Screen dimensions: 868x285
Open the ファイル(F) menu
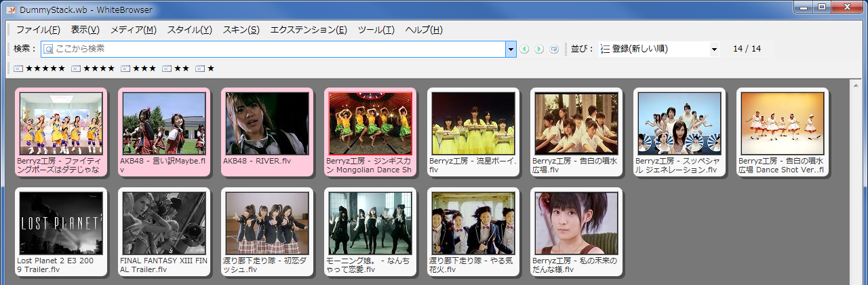38,30
